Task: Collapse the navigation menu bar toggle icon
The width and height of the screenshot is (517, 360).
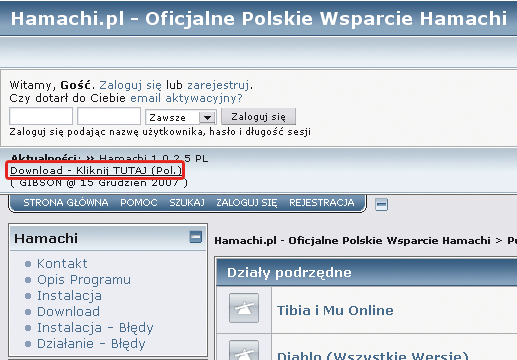Action: point(381,204)
